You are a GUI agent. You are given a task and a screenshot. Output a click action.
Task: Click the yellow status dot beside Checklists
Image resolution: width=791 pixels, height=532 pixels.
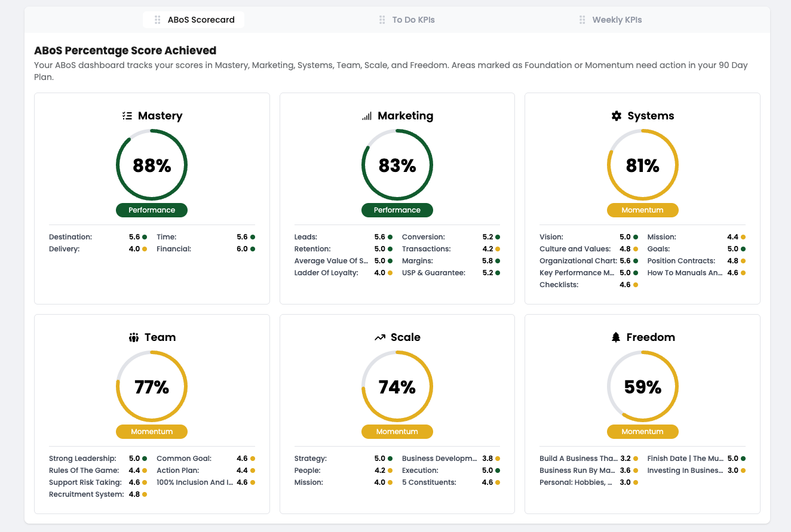click(x=636, y=285)
